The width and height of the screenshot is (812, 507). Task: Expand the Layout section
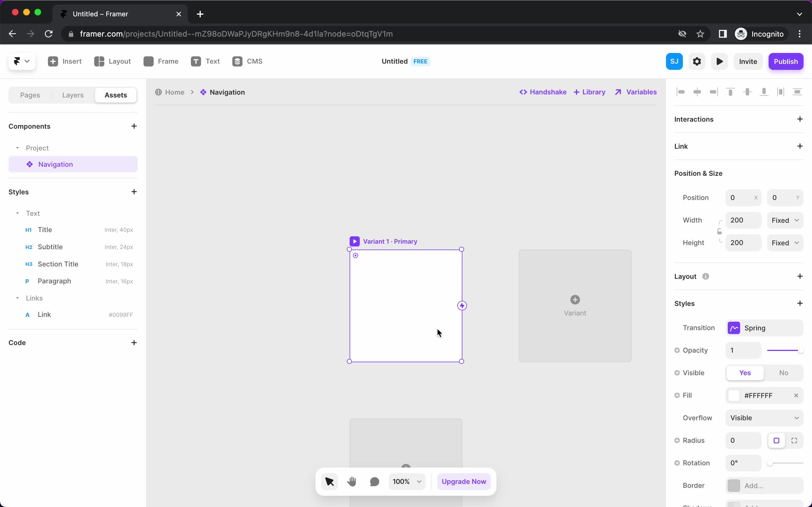tap(800, 276)
